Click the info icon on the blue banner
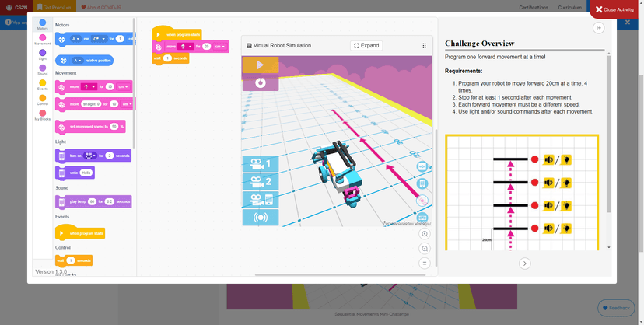 8,23
